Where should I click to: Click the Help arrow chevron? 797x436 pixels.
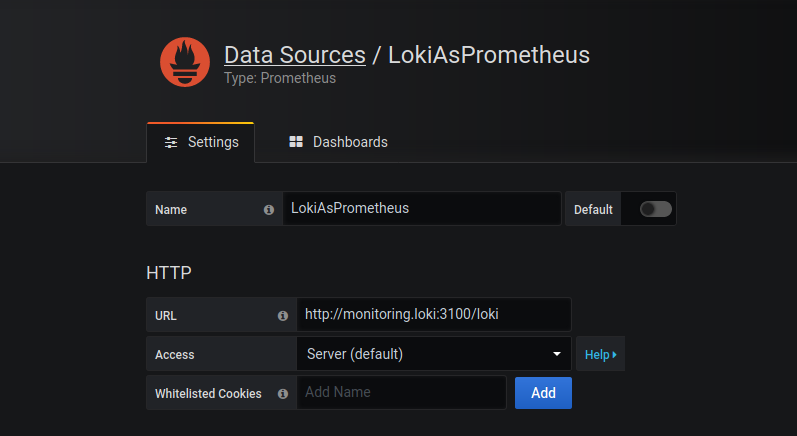coord(615,354)
